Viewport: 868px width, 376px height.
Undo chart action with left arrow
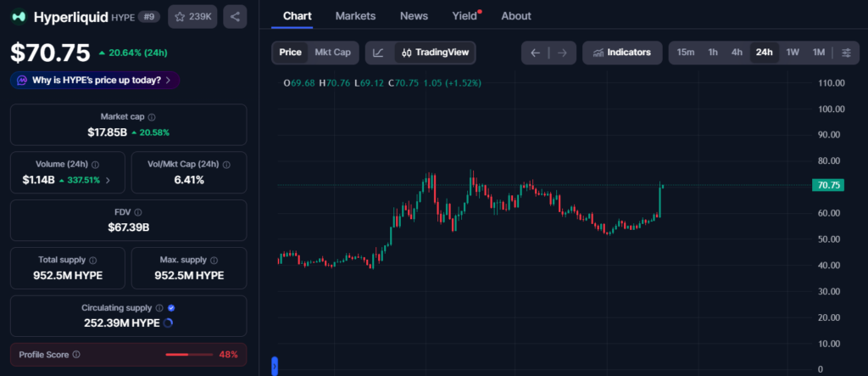pyautogui.click(x=535, y=53)
